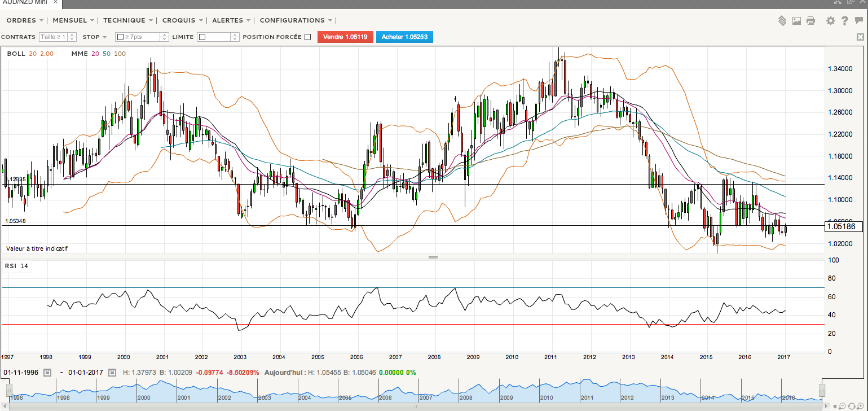Click the print chart icon

810,21
